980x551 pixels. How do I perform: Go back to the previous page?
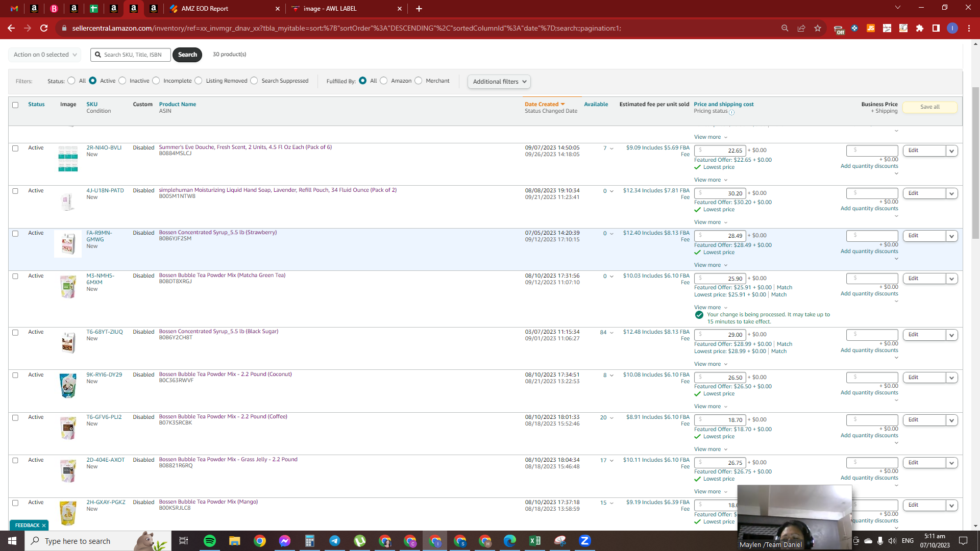[x=11, y=28]
